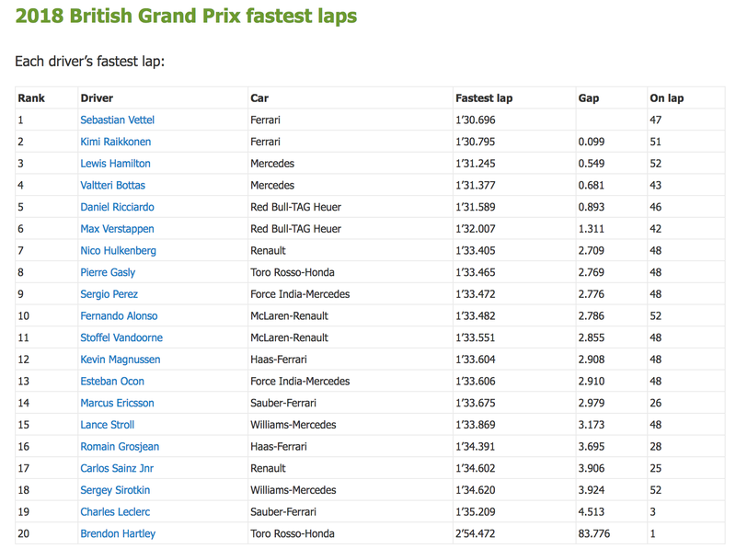Viewport: 736px width, 560px height.
Task: Click the Max Verstappen link
Action: pyautogui.click(x=118, y=229)
